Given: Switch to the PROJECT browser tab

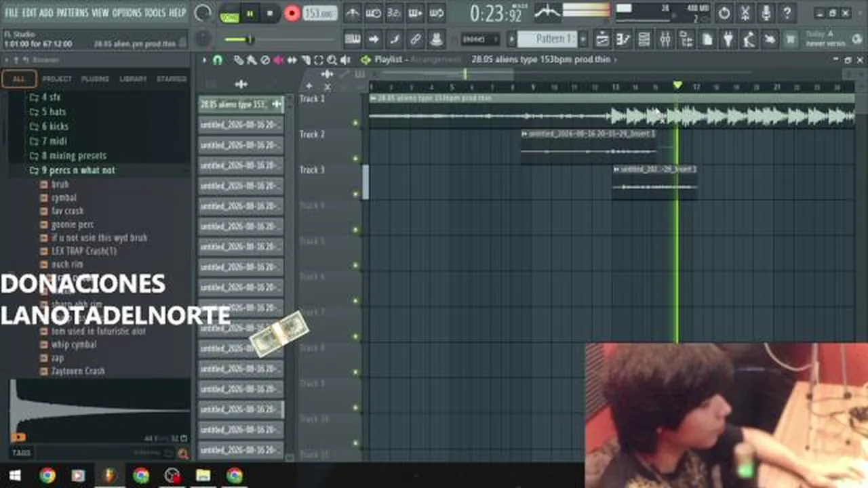Looking at the screenshot, I should pos(57,79).
